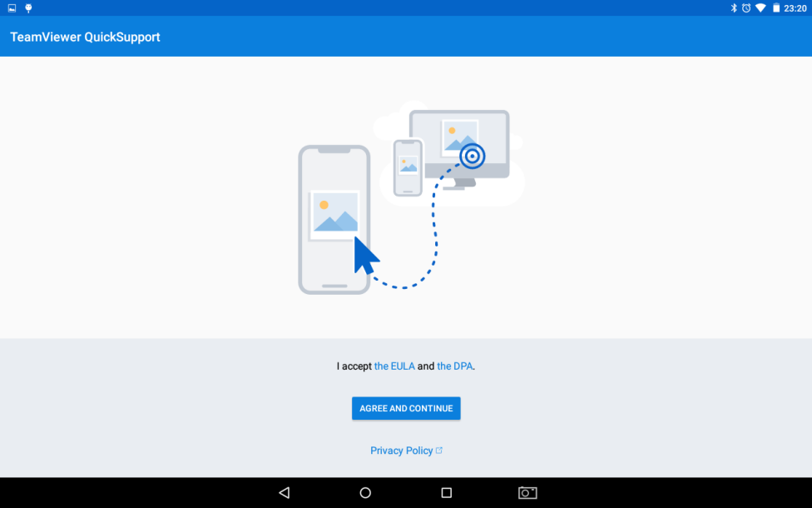Tap the AGREE AND CONTINUE button
This screenshot has width=812, height=508.
coord(406,408)
